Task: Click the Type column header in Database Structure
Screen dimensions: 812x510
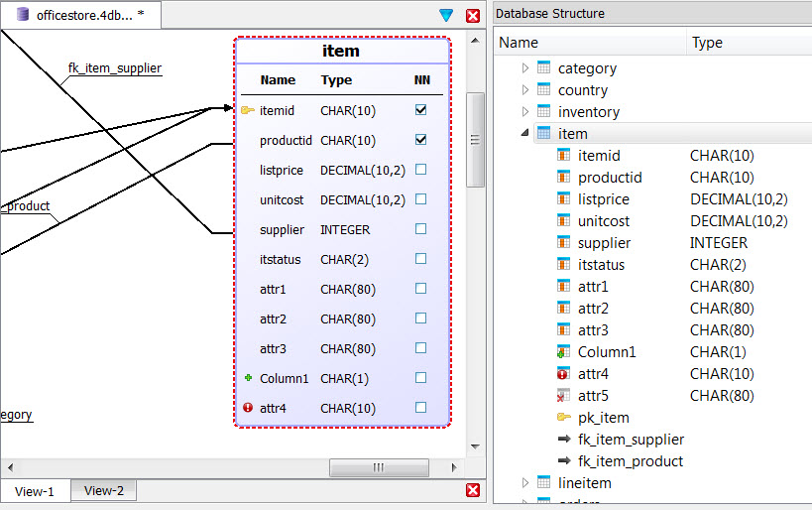Action: tap(707, 43)
